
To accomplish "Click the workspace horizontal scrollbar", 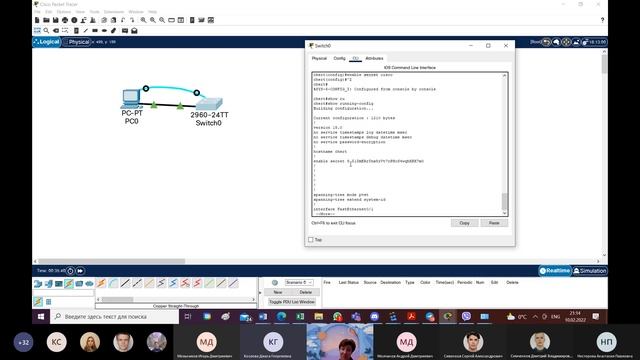I will (x=111, y=261).
